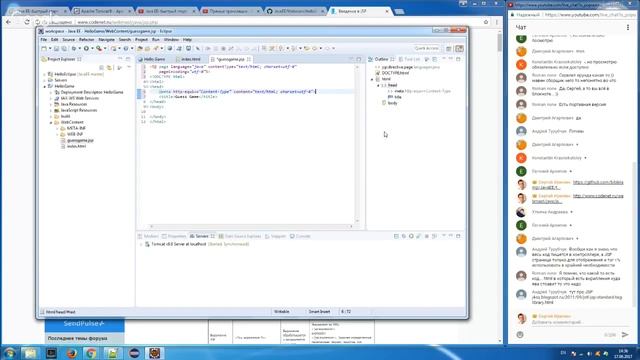Open the chat options three-dot menu

(x=628, y=27)
